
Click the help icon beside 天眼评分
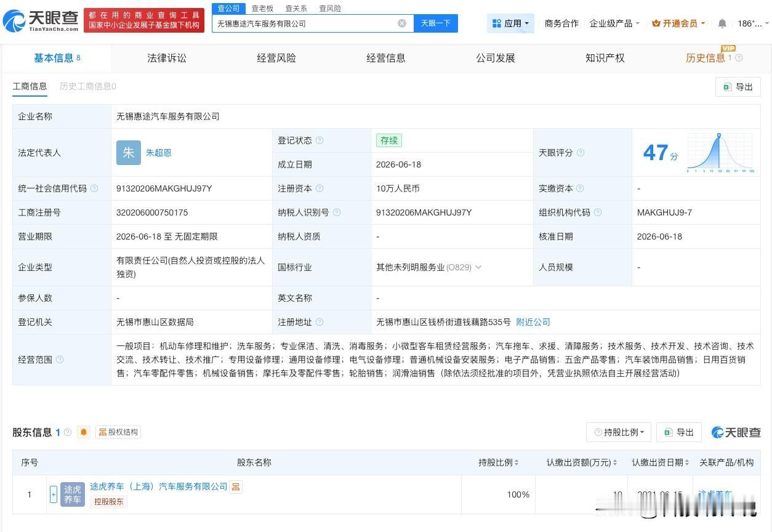[x=581, y=153]
